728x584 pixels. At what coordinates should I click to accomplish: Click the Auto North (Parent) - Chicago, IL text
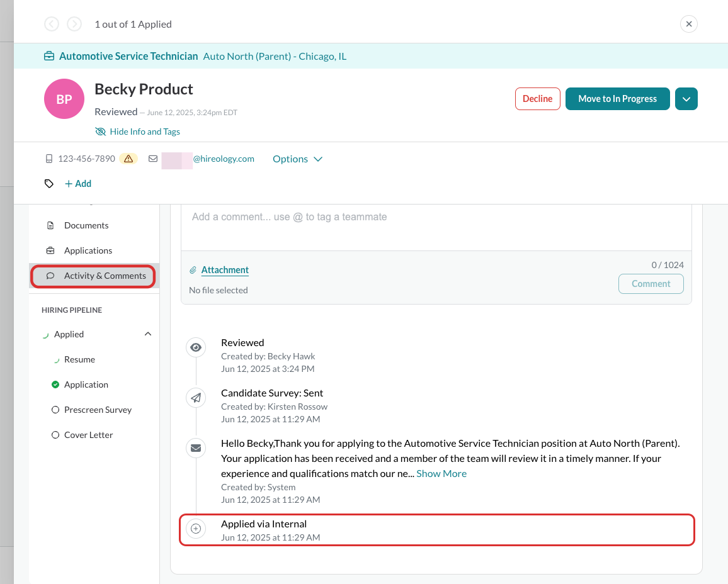tap(275, 56)
